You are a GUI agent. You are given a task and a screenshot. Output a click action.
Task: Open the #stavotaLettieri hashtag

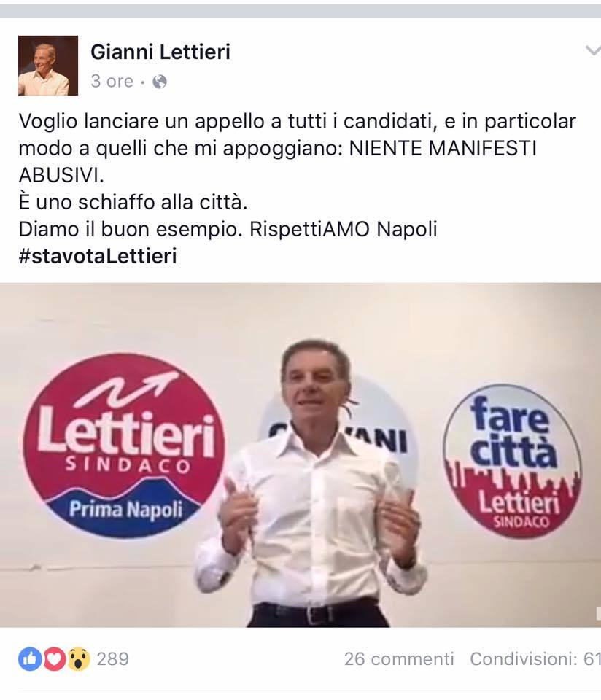(x=98, y=256)
